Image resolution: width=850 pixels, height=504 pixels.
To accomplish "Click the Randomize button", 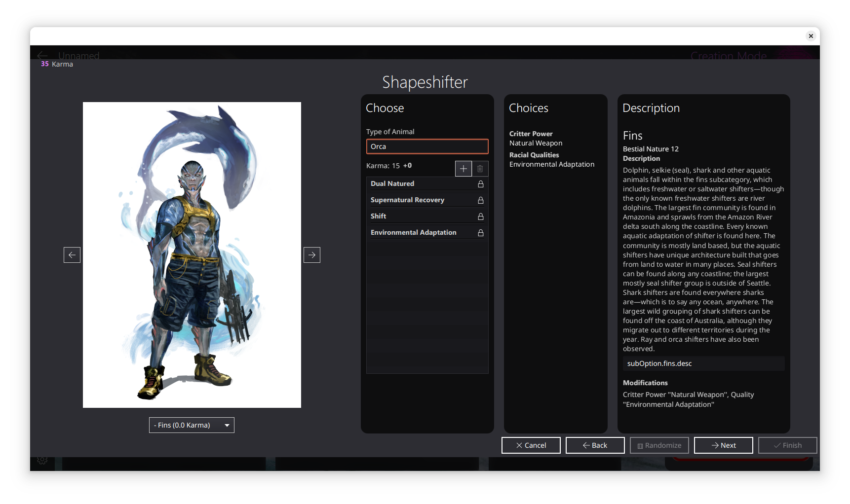I will [x=659, y=445].
